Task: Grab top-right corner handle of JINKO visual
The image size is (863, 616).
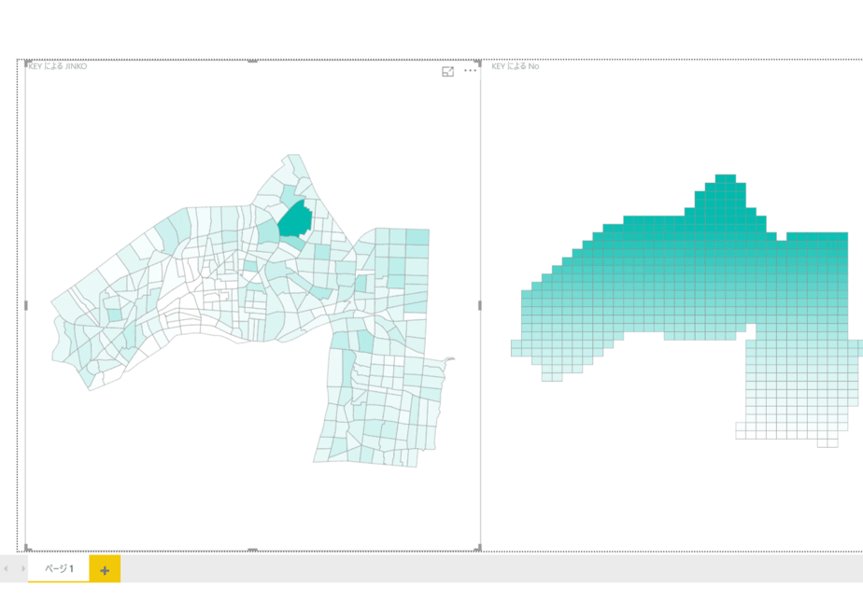Action: click(x=478, y=63)
